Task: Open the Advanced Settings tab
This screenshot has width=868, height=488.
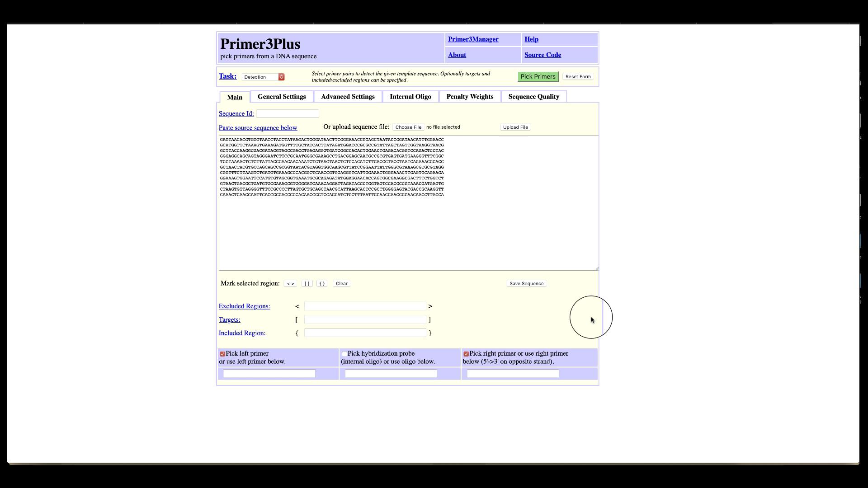Action: click(x=348, y=97)
